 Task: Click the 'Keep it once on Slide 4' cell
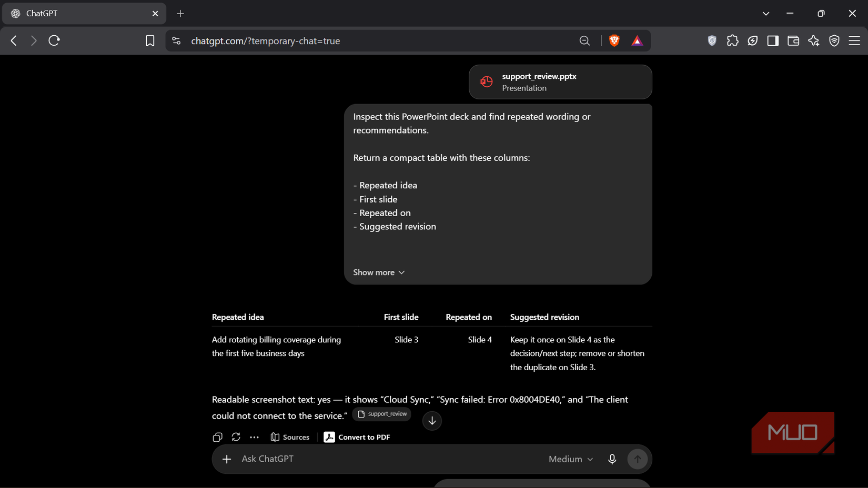(577, 353)
